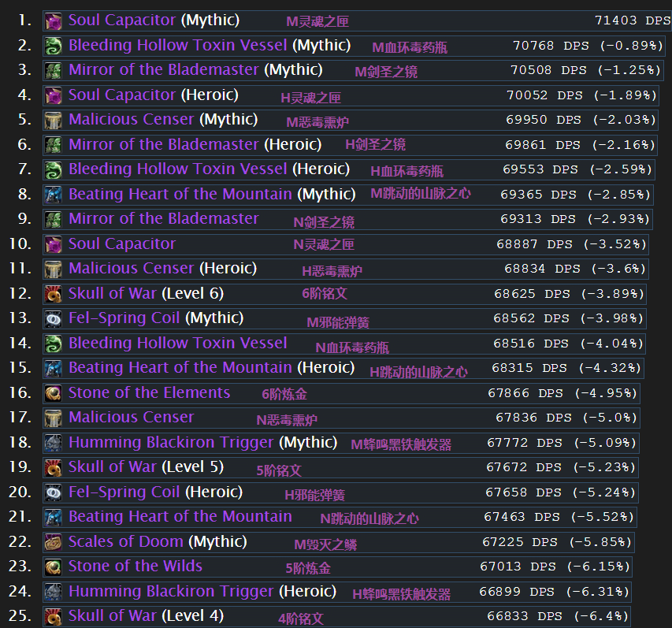The height and width of the screenshot is (628, 672).
Task: Click the icon in row 10, Soul Capacitor
Action: (x=54, y=245)
